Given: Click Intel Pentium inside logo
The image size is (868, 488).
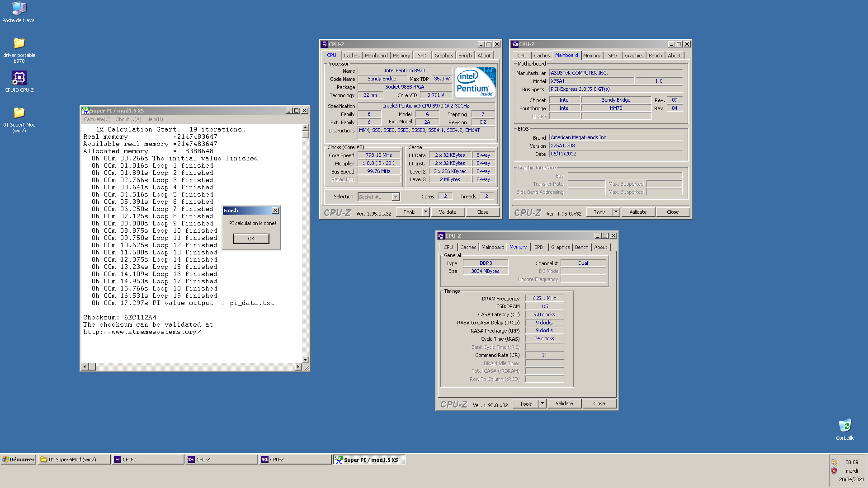Looking at the screenshot, I should pos(475,82).
